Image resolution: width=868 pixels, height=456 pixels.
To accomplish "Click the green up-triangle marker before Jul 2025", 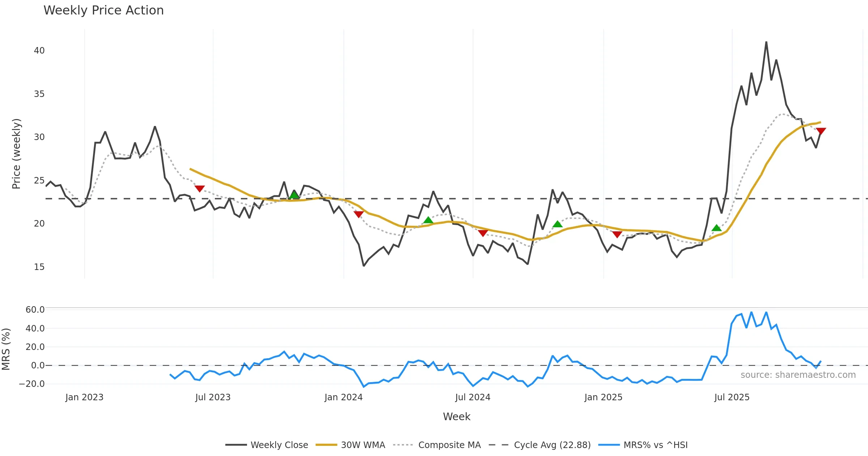I will coord(716,228).
